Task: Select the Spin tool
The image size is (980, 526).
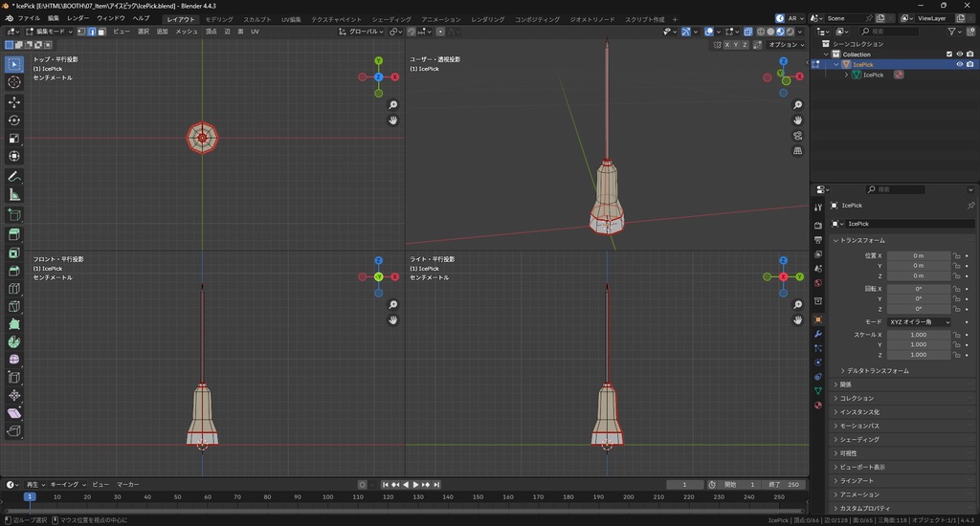Action: point(13,341)
